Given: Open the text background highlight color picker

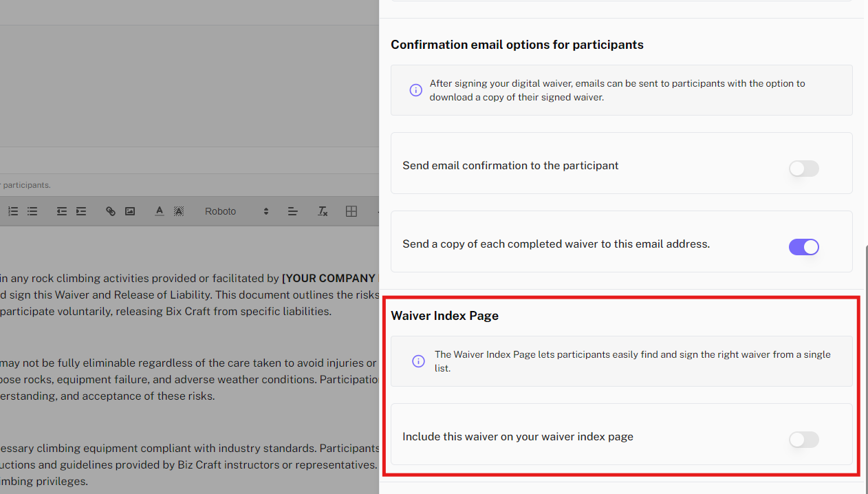Looking at the screenshot, I should 179,211.
